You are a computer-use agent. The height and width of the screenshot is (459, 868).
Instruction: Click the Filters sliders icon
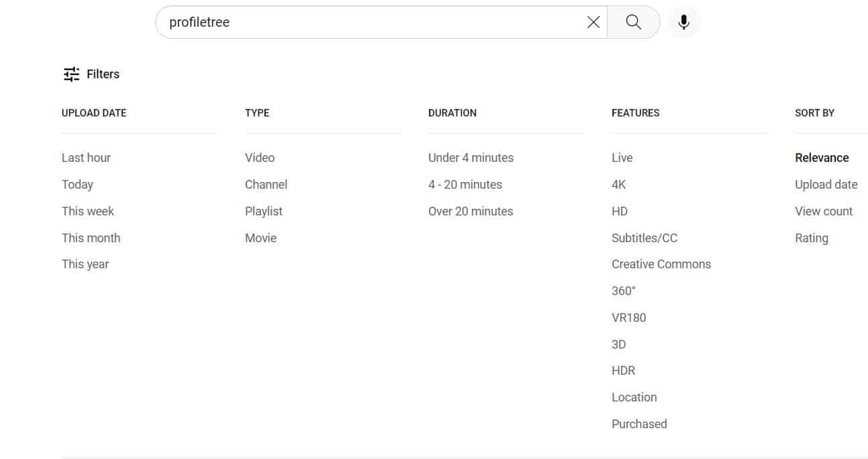click(x=72, y=74)
